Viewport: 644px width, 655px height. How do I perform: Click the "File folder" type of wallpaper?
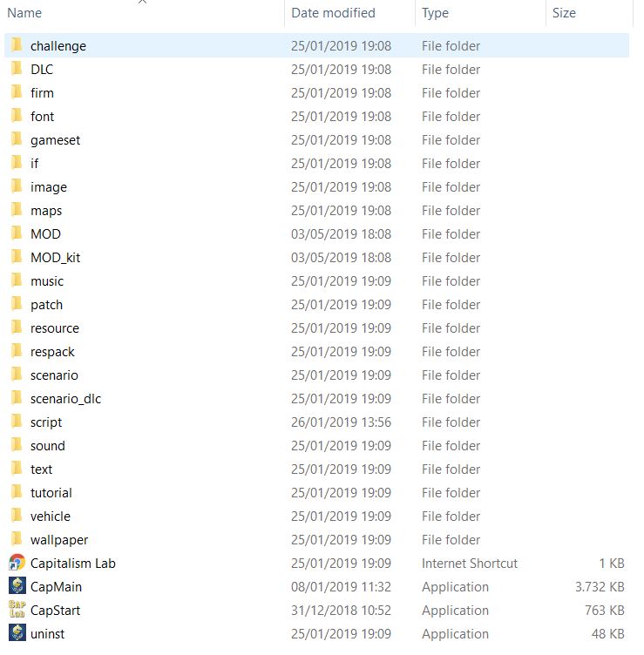451,540
